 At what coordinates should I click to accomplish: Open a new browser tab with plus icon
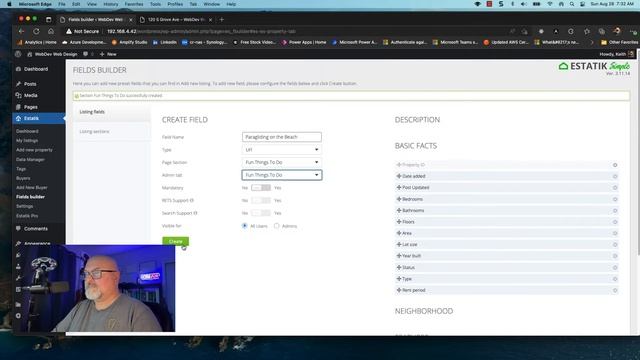pyautogui.click(x=222, y=19)
